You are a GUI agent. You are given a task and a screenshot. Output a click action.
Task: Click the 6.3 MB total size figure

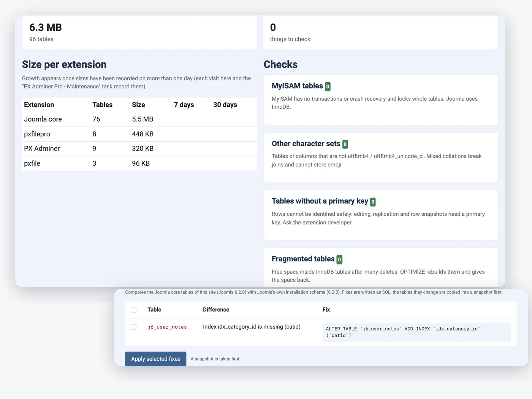[46, 27]
